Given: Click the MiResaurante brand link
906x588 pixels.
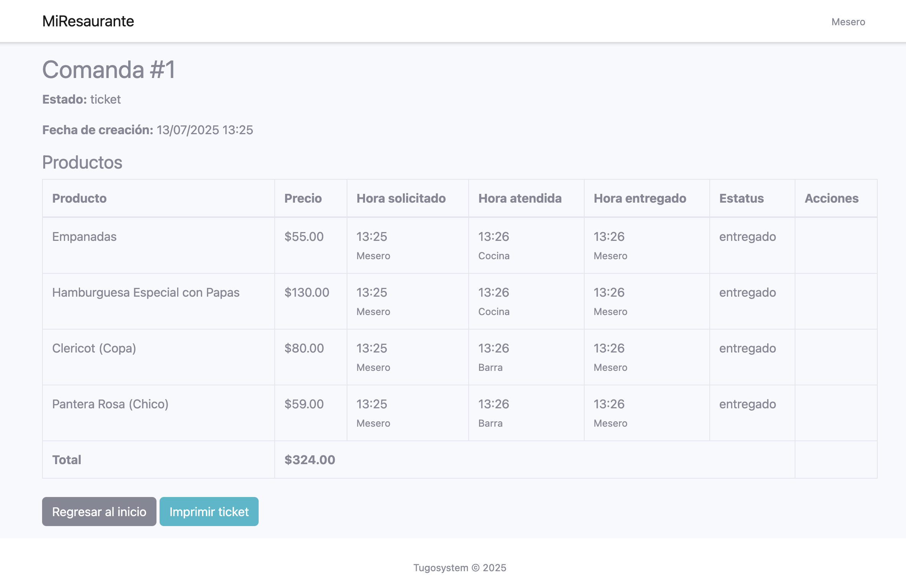Looking at the screenshot, I should [88, 21].
